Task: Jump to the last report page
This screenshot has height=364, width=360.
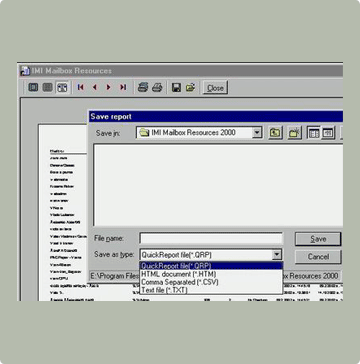Action: (x=123, y=87)
